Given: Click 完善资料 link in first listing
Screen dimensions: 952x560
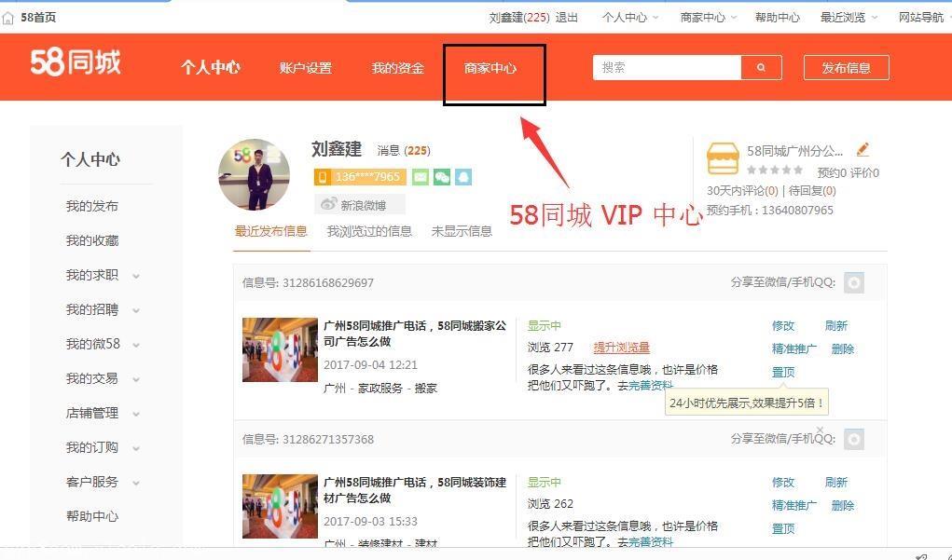Looking at the screenshot, I should point(651,385).
